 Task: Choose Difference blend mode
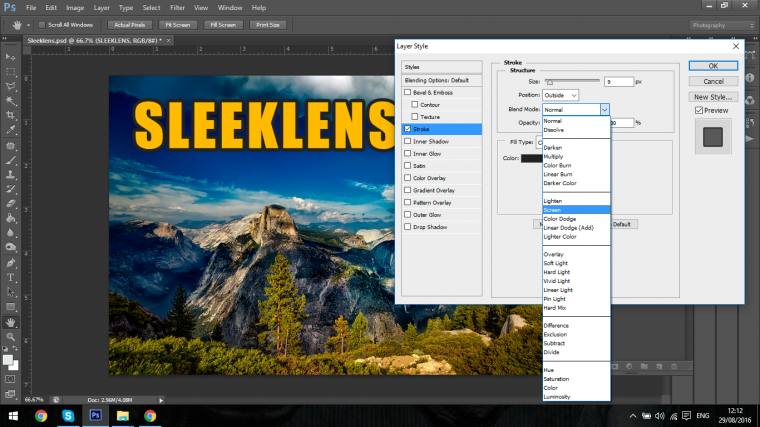tap(556, 326)
